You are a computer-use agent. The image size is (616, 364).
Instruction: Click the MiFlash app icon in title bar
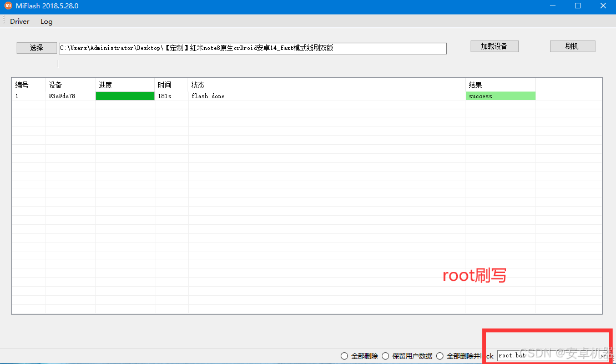(x=8, y=6)
